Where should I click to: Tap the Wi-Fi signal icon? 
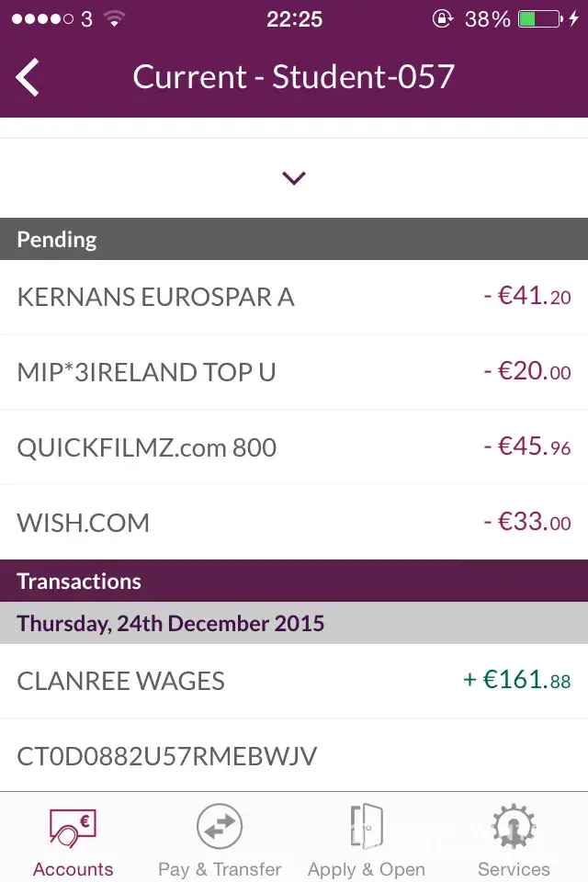[114, 18]
